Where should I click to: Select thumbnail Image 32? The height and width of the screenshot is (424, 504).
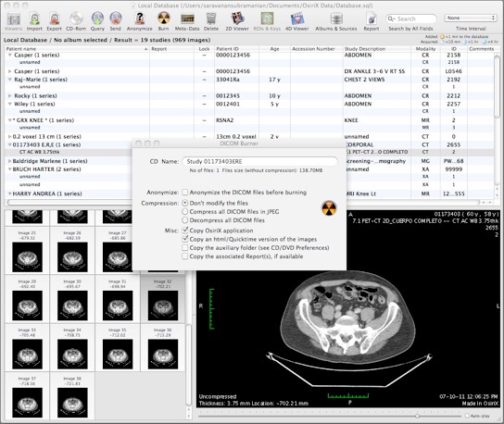pyautogui.click(x=163, y=299)
